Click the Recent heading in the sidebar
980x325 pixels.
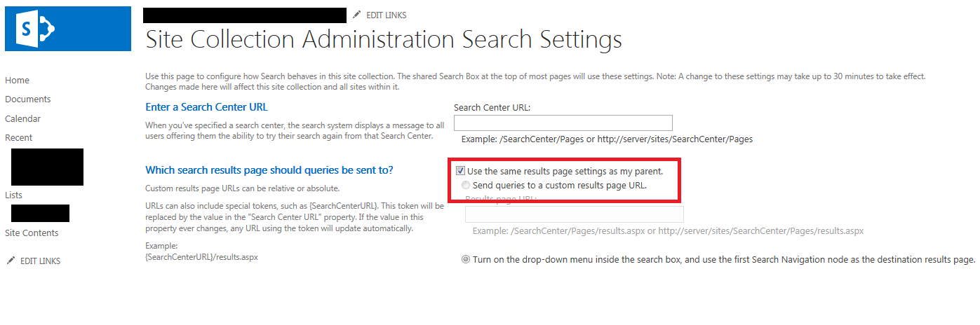tap(18, 138)
